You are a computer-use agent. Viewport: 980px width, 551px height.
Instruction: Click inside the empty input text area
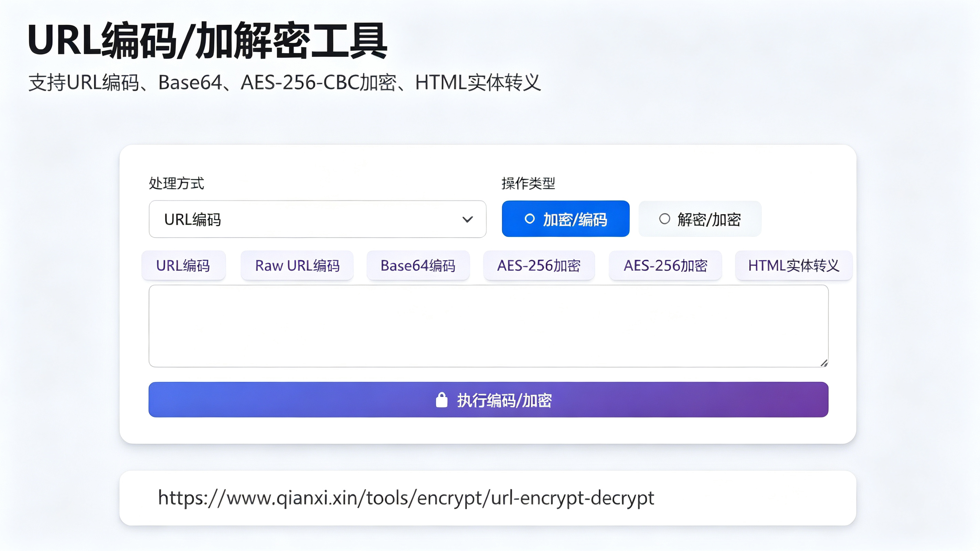pyautogui.click(x=489, y=326)
